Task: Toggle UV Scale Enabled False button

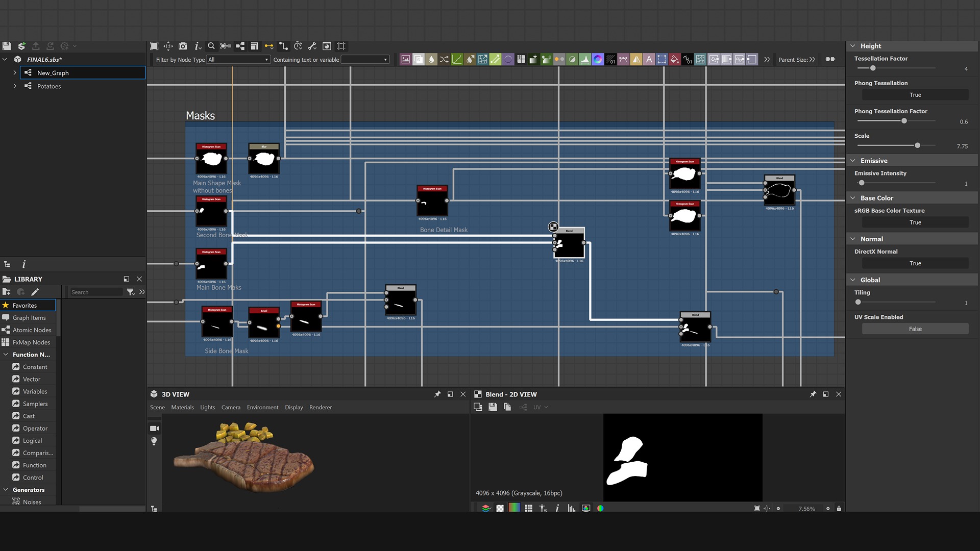Action: click(915, 329)
